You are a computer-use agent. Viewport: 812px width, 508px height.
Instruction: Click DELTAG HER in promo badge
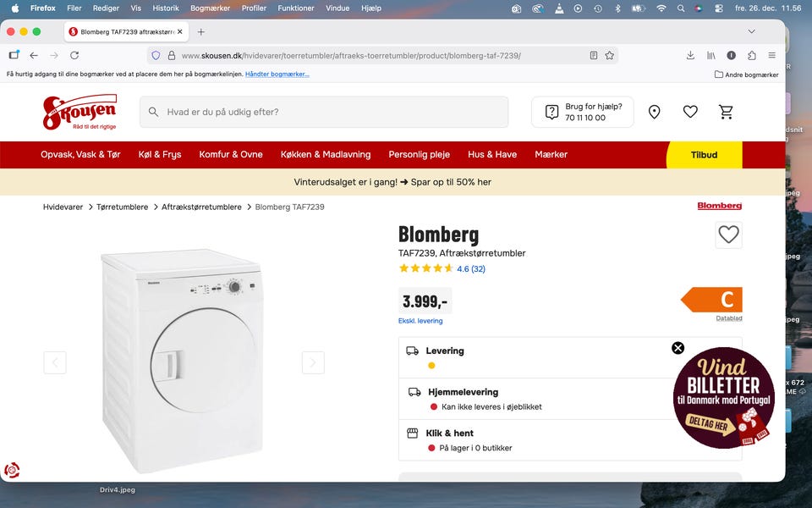[709, 423]
